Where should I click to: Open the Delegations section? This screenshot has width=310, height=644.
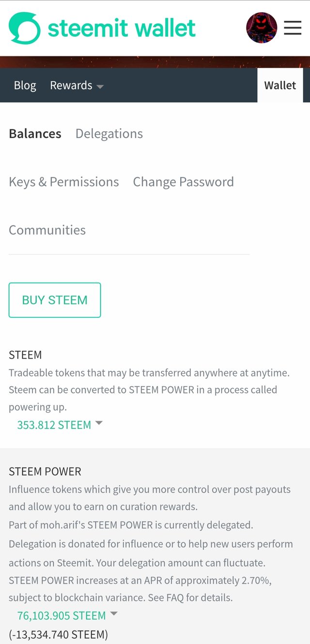(x=109, y=134)
